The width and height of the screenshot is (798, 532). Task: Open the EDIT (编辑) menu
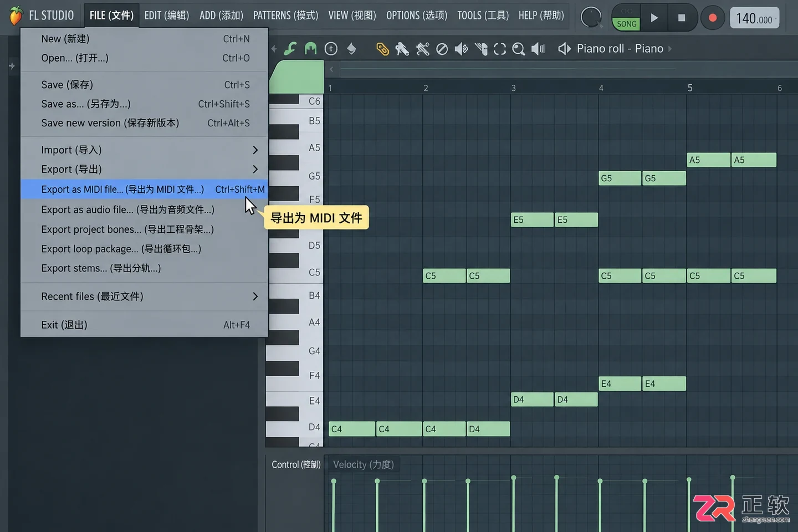tap(167, 16)
